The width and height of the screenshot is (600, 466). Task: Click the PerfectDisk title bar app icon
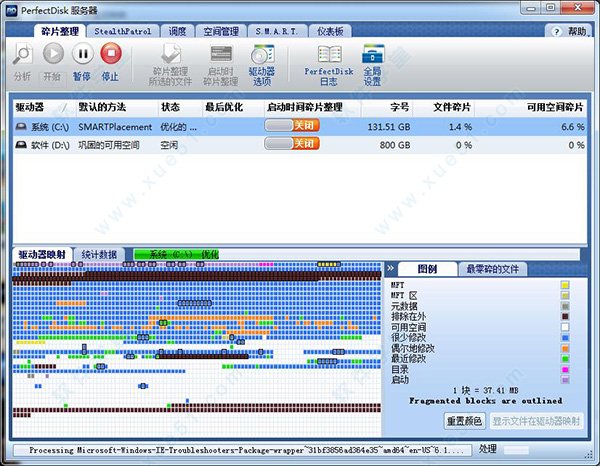tap(11, 10)
